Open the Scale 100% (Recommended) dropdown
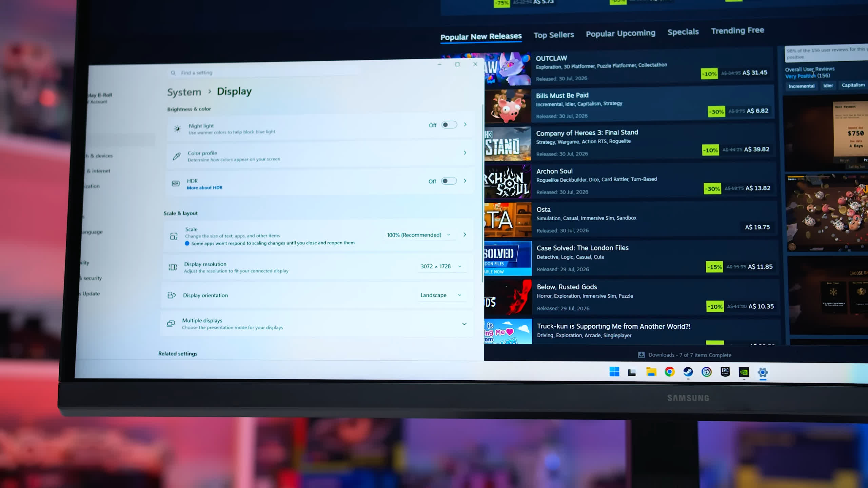Screen dimensions: 868x488 tap(419, 235)
